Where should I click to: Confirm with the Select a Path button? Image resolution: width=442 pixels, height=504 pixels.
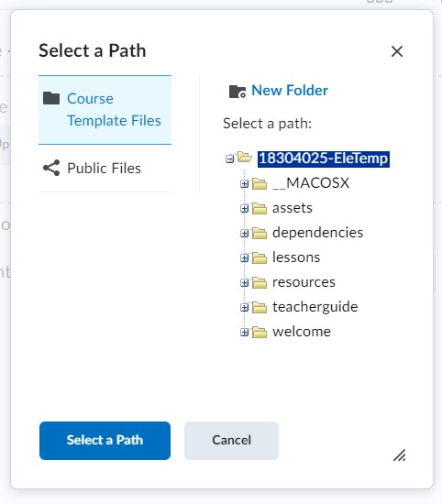105,441
